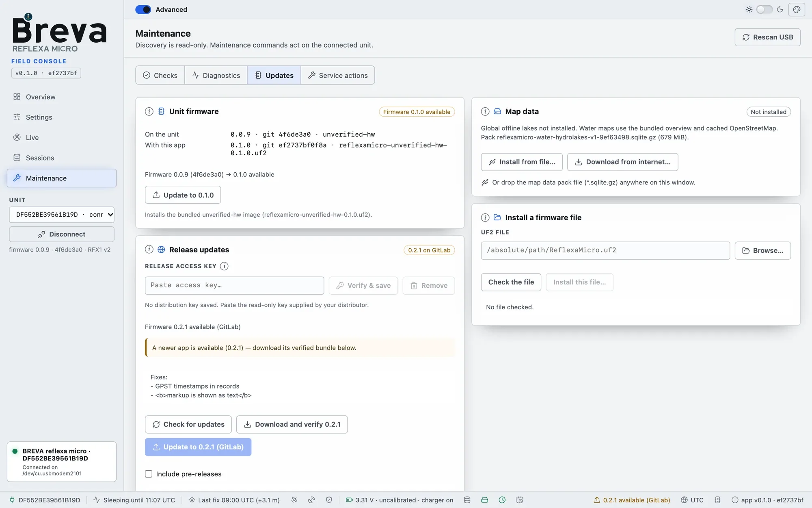Click the Map data info icon
Screen dimensions: 812x508
[485, 111]
